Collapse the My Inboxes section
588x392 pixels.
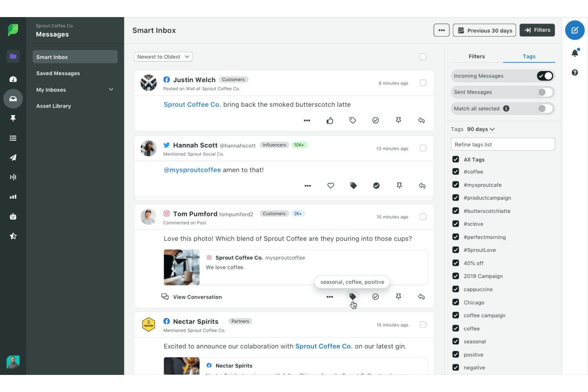[111, 89]
